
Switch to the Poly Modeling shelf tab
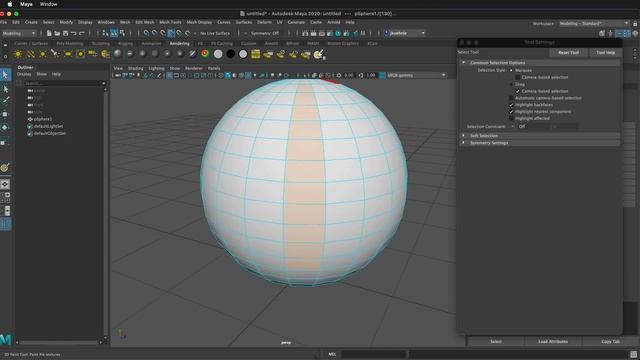click(70, 43)
